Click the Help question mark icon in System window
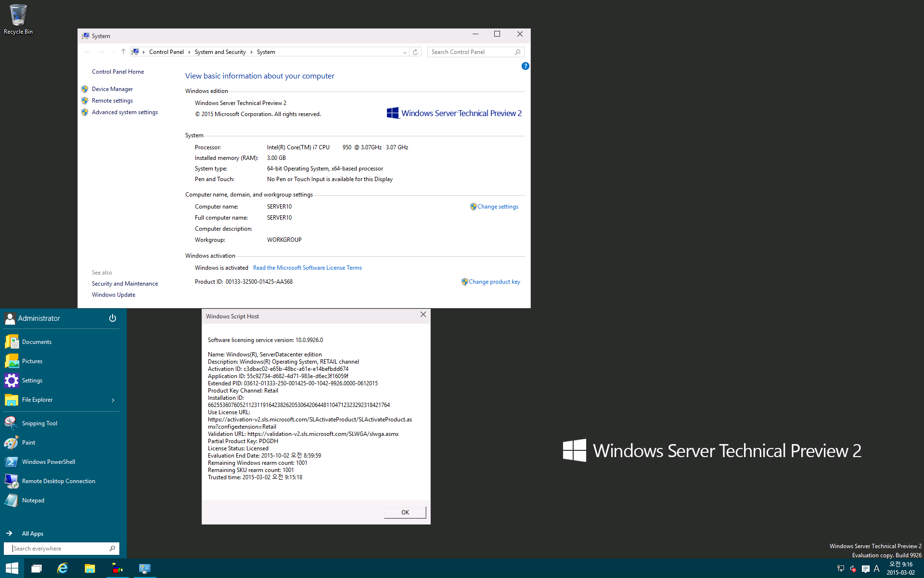 (525, 66)
